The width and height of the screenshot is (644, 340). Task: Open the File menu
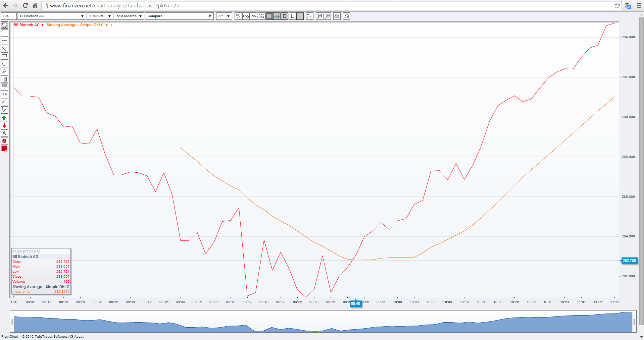pyautogui.click(x=8, y=16)
